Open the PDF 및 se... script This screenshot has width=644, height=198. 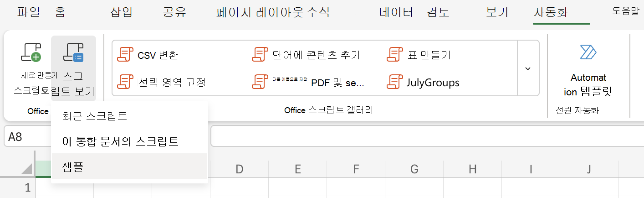point(308,82)
